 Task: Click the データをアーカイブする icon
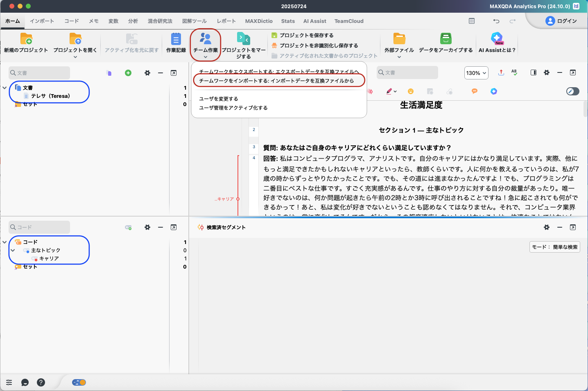pyautogui.click(x=446, y=38)
